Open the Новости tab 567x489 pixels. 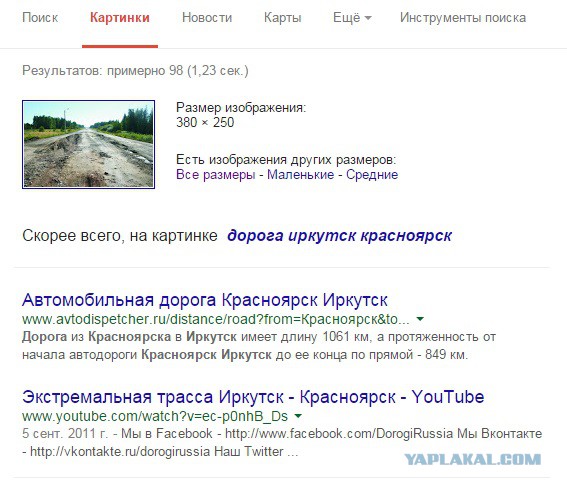click(207, 17)
